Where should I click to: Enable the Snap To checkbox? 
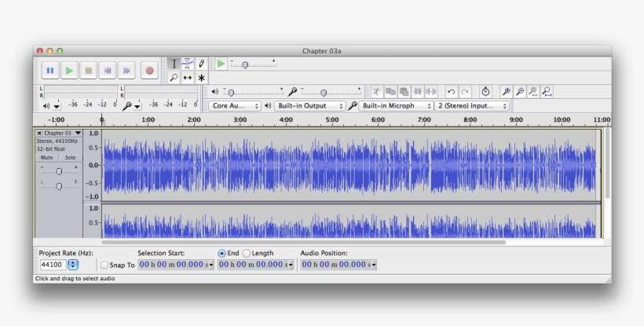tap(104, 266)
